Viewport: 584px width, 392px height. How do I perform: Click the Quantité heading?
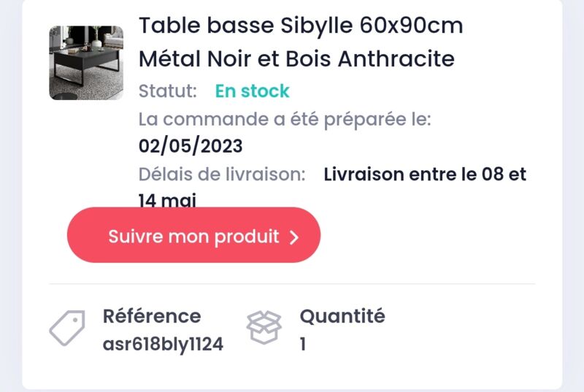coord(342,316)
